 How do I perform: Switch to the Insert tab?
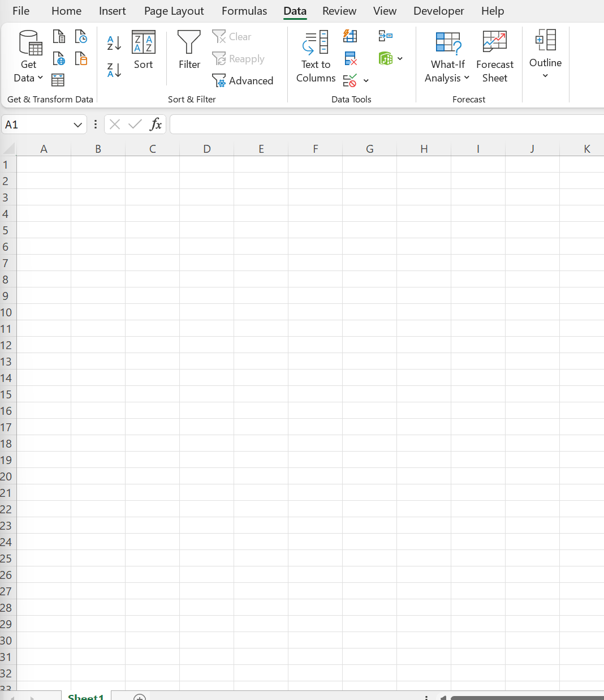[x=112, y=11]
